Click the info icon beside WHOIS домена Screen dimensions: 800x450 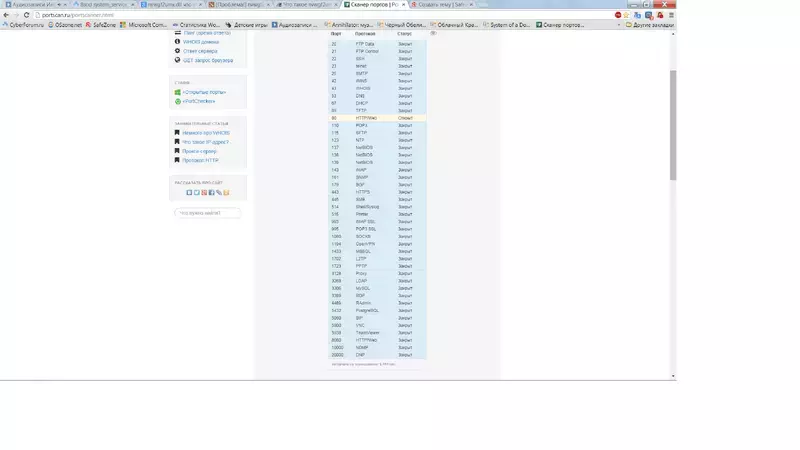178,41
